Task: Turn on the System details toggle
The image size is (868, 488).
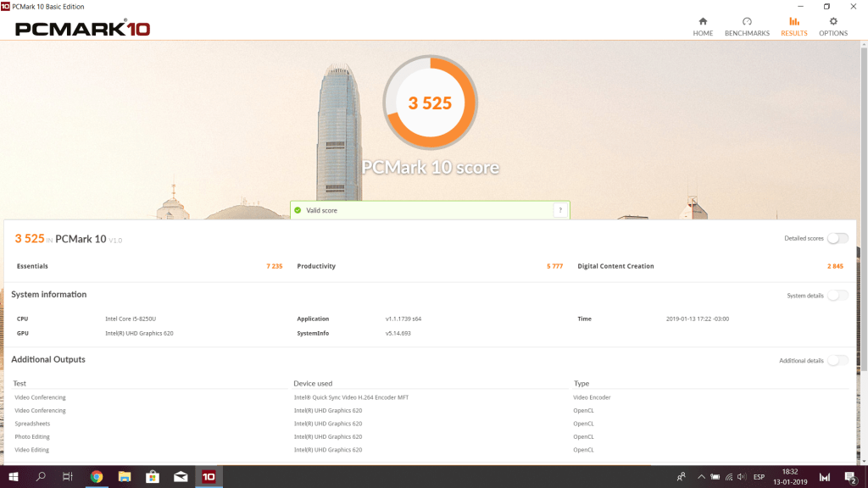Action: tap(837, 296)
